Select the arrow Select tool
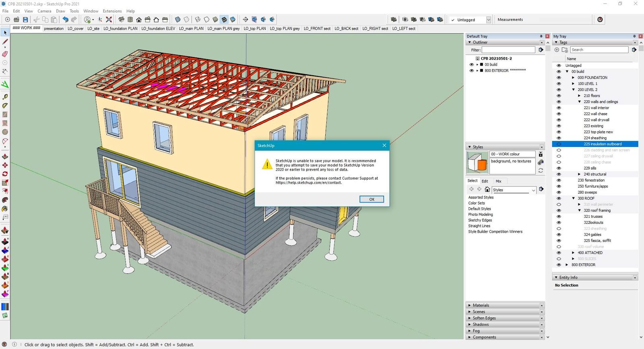This screenshot has width=644, height=349. [x=5, y=33]
